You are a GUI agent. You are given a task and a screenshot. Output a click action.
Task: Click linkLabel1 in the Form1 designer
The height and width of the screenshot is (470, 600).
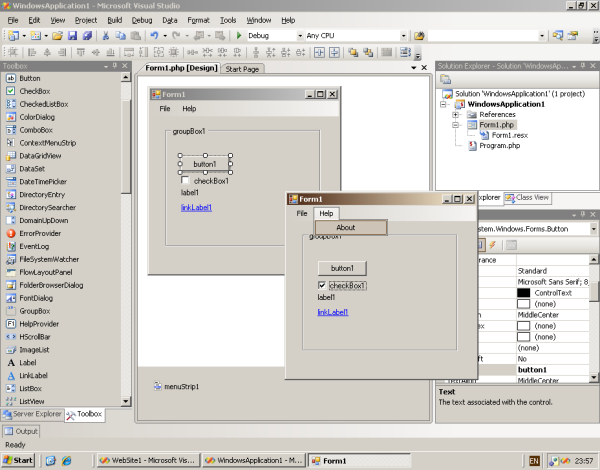coord(196,208)
